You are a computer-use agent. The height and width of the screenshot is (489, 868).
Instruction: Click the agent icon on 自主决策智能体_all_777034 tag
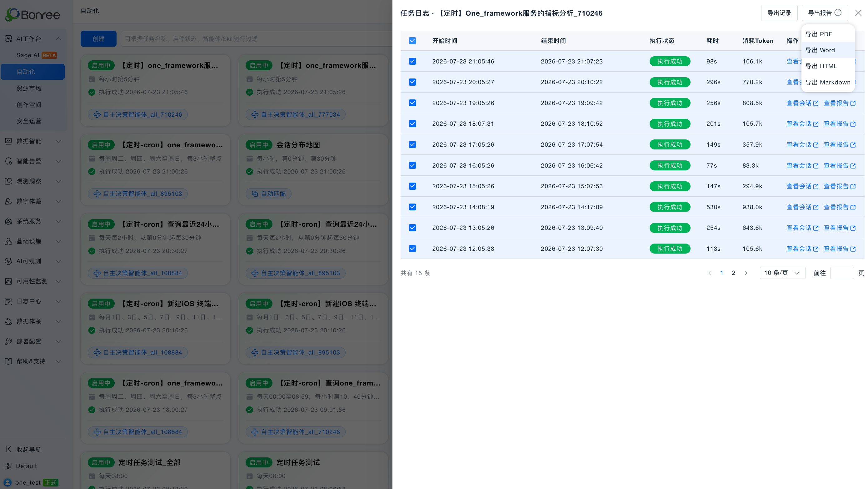(255, 115)
